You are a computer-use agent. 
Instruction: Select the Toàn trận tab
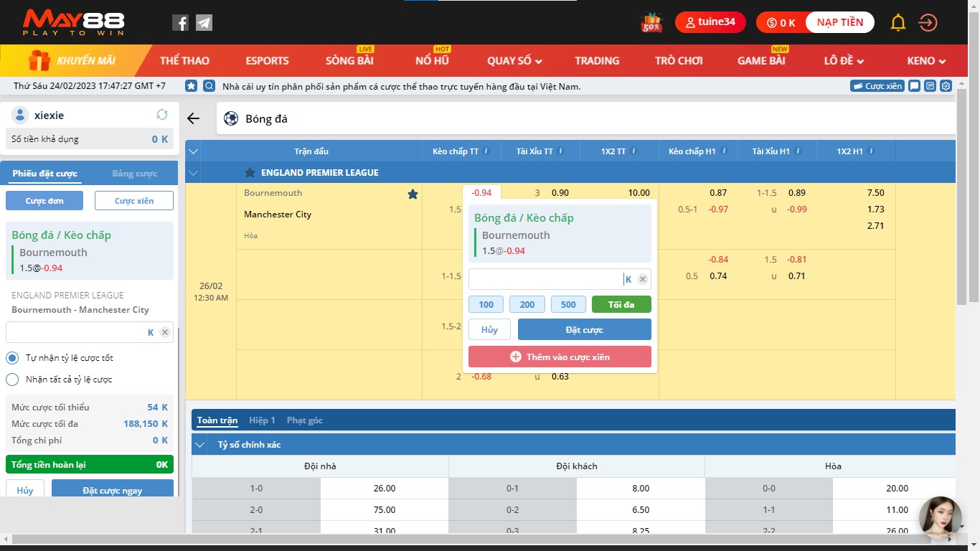point(217,420)
